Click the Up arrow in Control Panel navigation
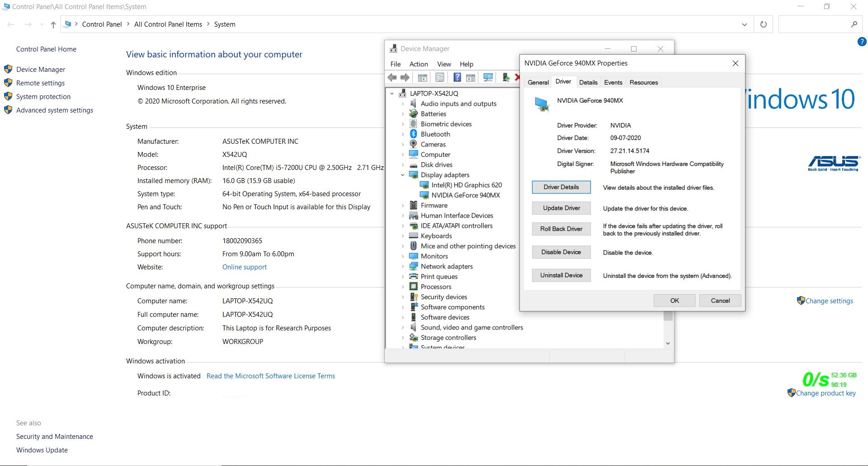The width and height of the screenshot is (868, 466). 53,24
